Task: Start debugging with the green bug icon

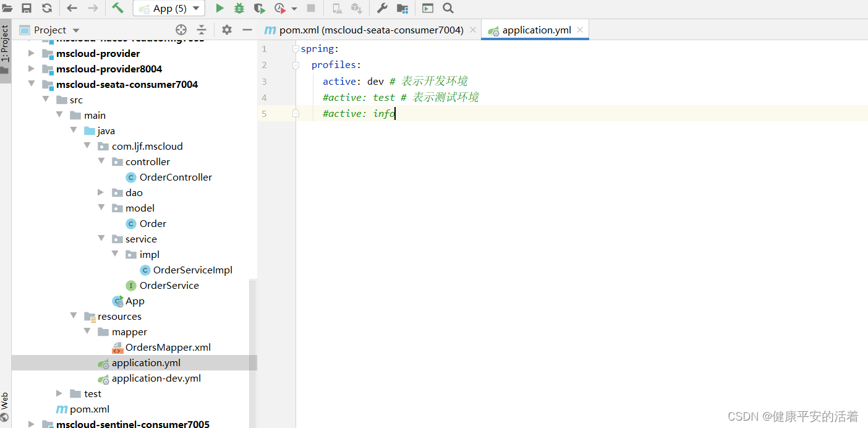Action: tap(239, 8)
